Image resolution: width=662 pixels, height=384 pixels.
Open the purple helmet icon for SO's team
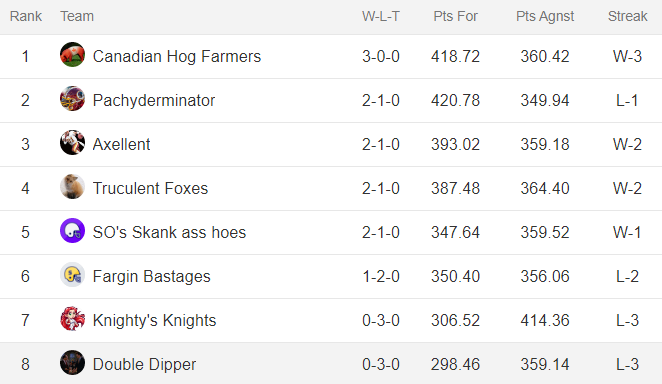[72, 231]
